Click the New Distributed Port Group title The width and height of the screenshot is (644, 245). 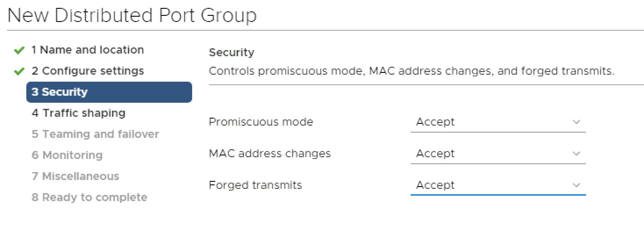[132, 16]
